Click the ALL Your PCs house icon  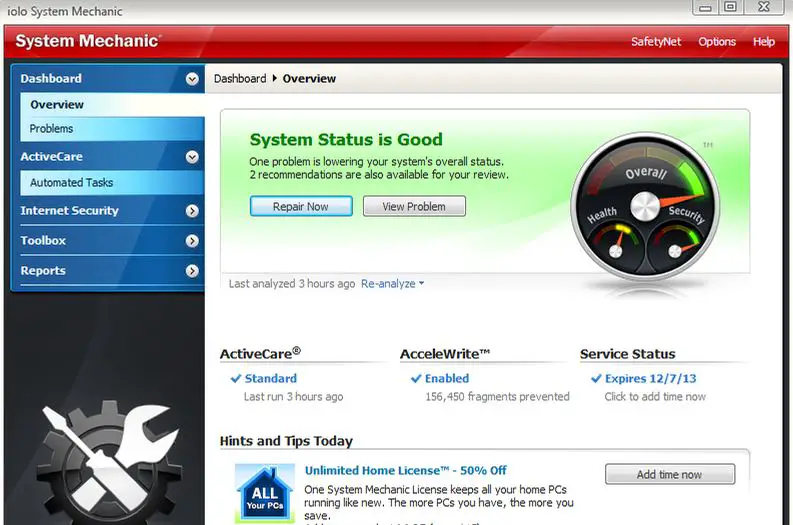click(x=265, y=493)
